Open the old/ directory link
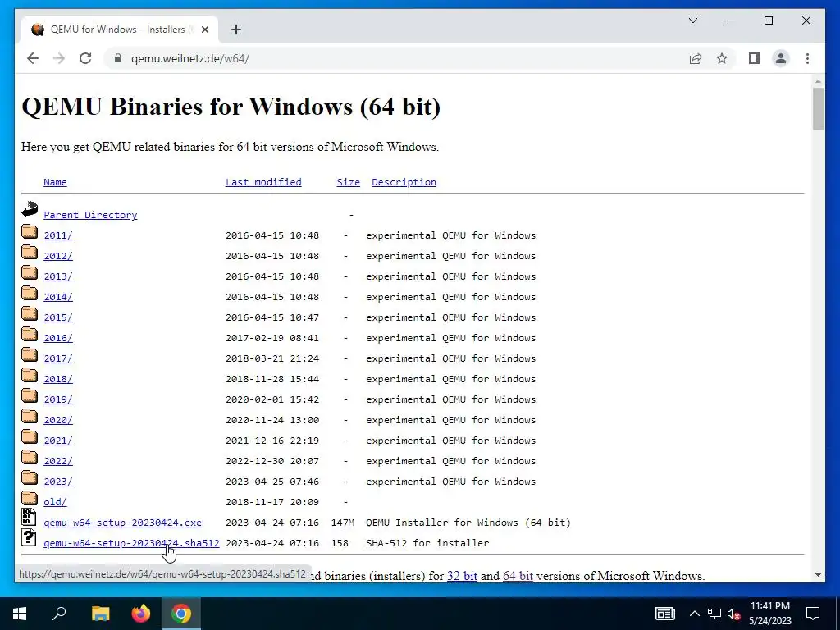Screen dimensions: 840x630 pos(55,502)
